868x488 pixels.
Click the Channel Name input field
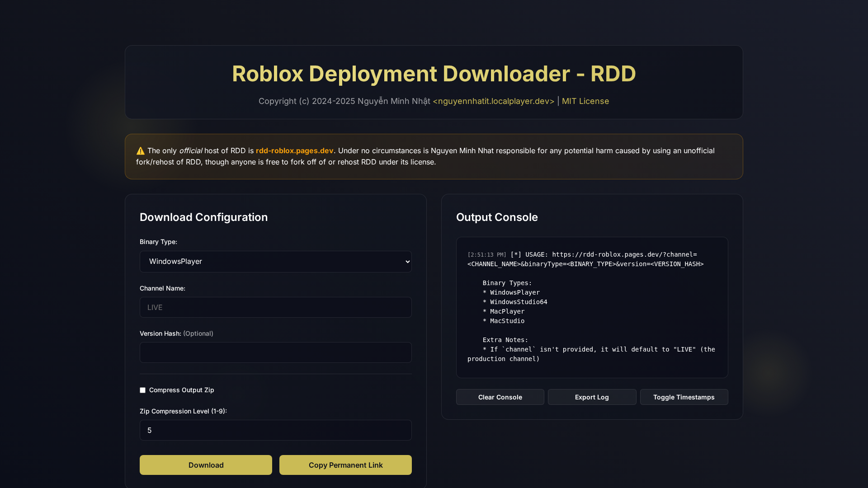(275, 307)
